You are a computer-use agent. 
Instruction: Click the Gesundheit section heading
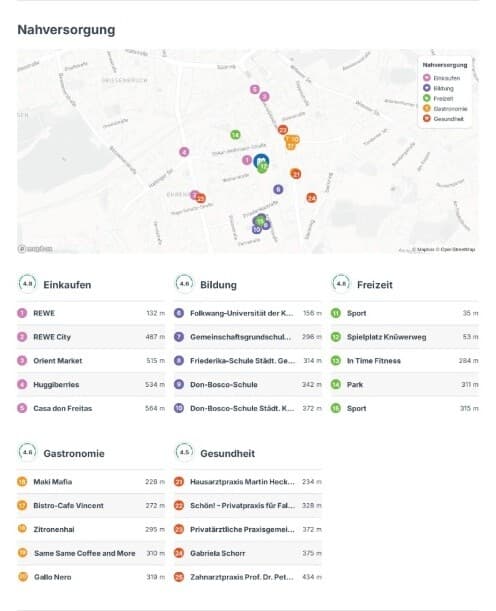(x=228, y=454)
